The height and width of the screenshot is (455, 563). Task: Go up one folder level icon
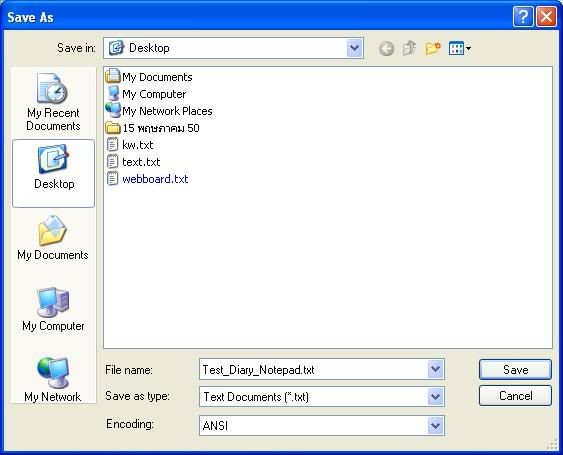pyautogui.click(x=409, y=48)
